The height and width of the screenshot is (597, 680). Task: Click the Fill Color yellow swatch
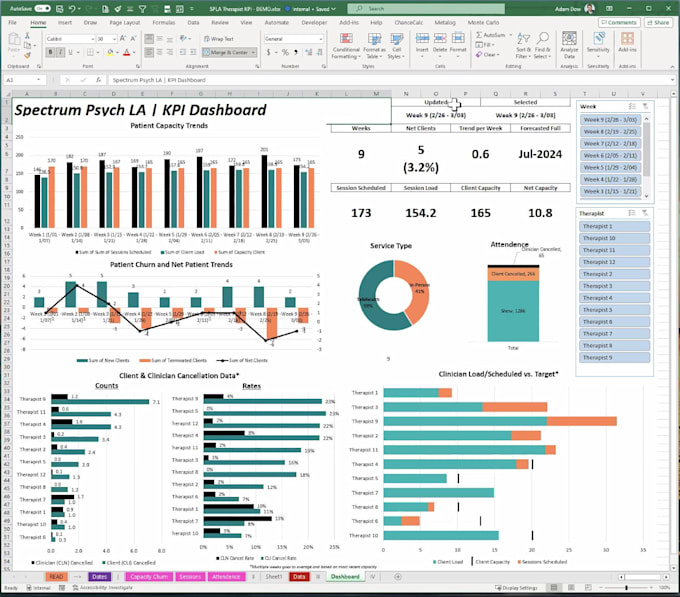tap(110, 52)
